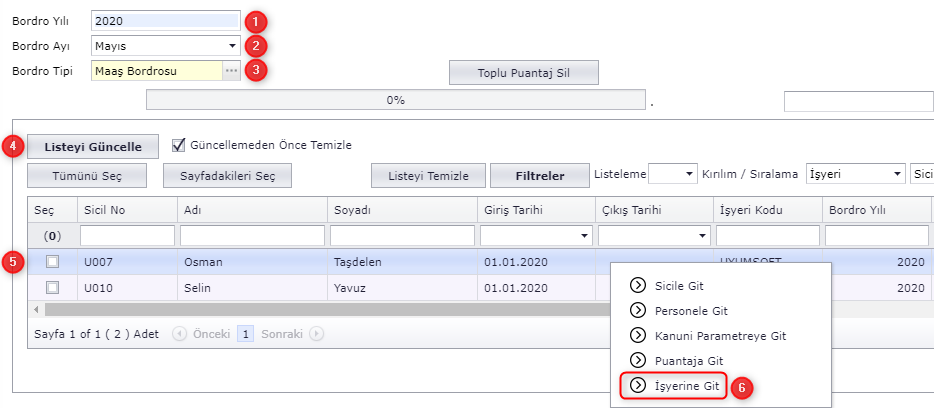Viewport: 934px width, 408px height.
Task: Click the 0% progress bar
Action: click(395, 100)
